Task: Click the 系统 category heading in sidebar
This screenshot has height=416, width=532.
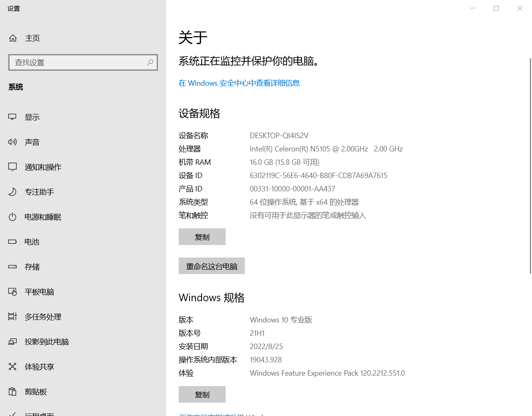Action: tap(16, 87)
